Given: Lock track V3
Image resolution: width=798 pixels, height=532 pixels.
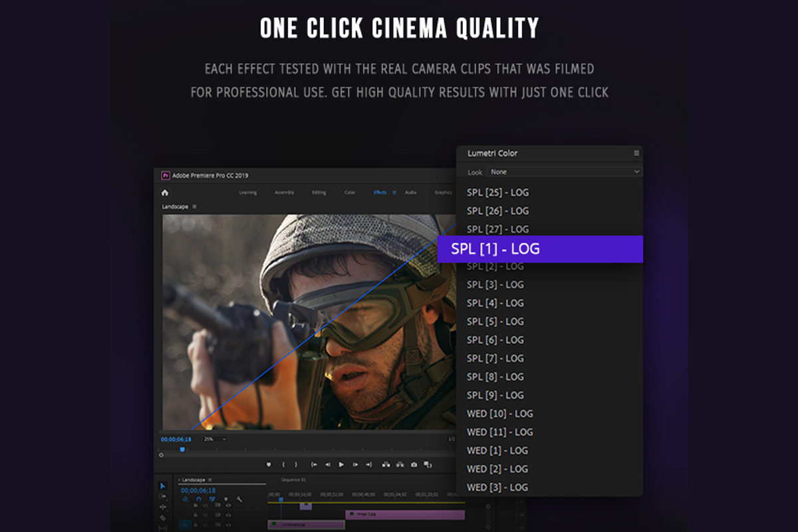Looking at the screenshot, I should point(196,505).
